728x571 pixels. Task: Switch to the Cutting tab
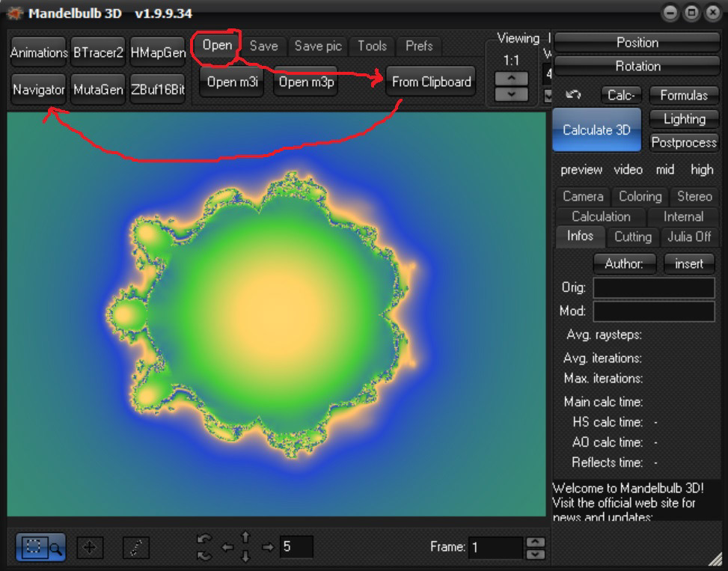point(633,236)
